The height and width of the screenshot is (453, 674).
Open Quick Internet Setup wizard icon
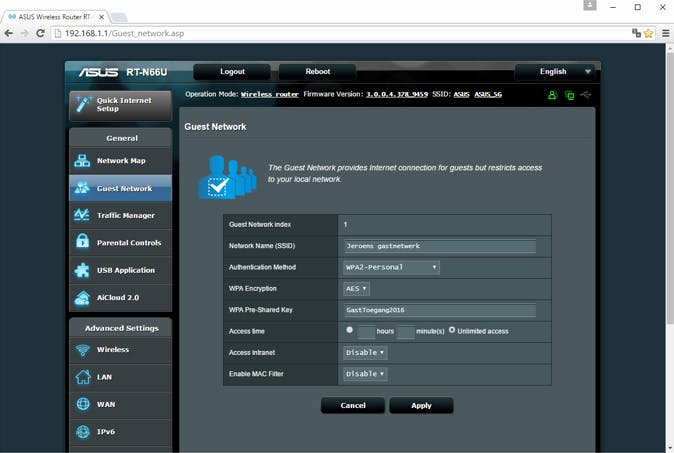tap(83, 104)
